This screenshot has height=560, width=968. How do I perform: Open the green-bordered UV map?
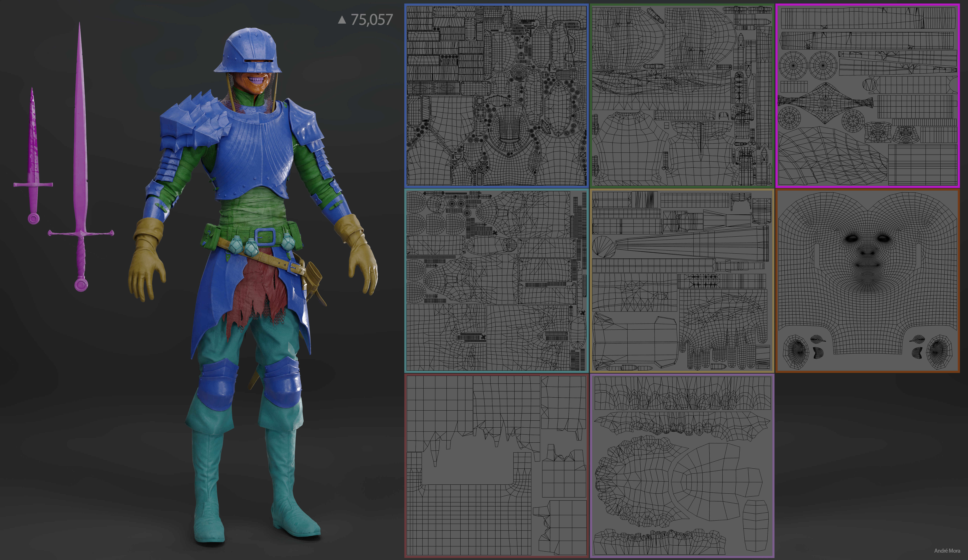682,95
